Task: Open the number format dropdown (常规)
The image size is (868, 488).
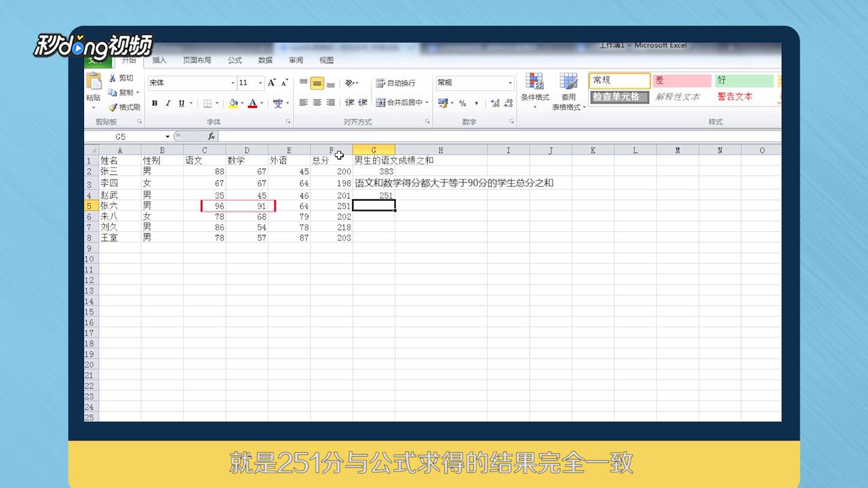Action: pos(511,83)
